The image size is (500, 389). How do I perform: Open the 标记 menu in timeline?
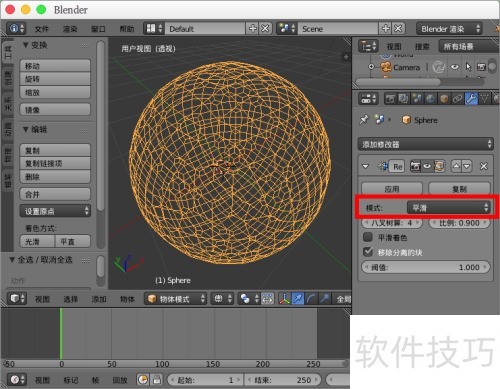(71, 380)
